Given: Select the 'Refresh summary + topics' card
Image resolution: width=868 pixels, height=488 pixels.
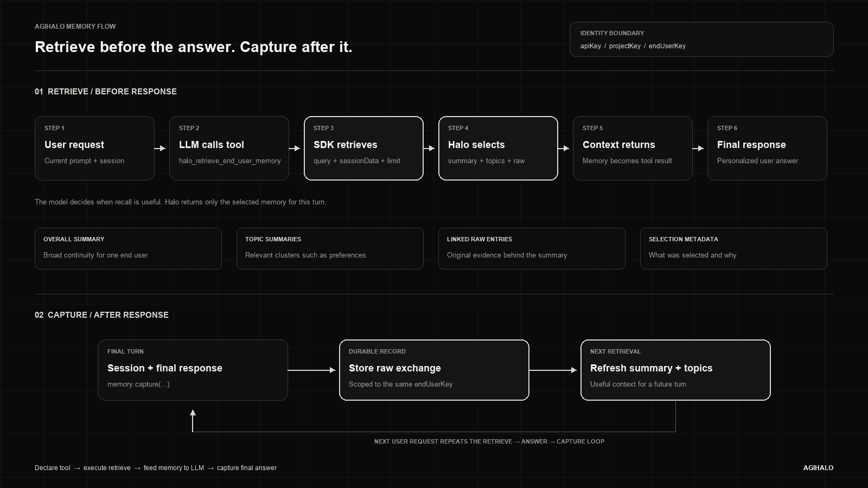Looking at the screenshot, I should click(x=675, y=370).
